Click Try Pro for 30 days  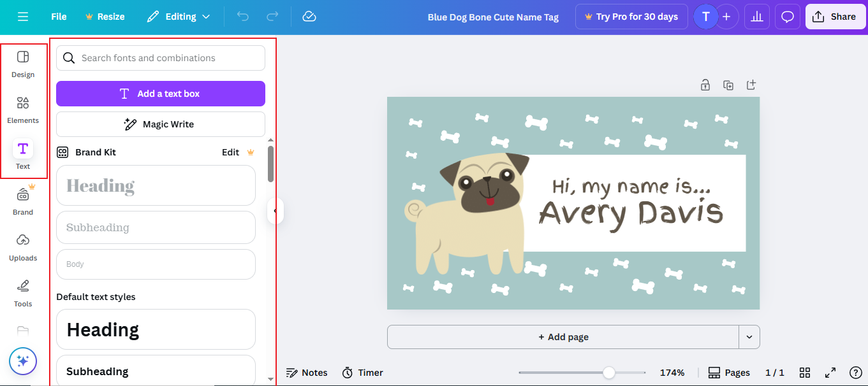point(631,17)
